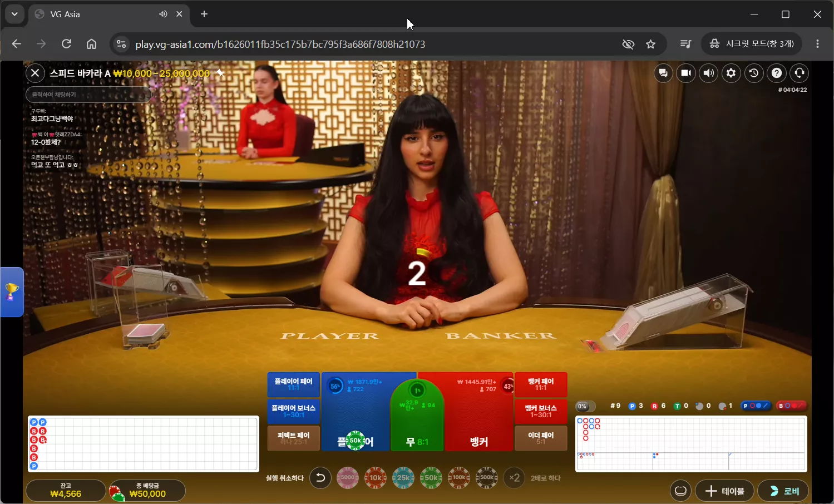The image size is (834, 504).
Task: Undo the last bet
Action: (x=320, y=478)
